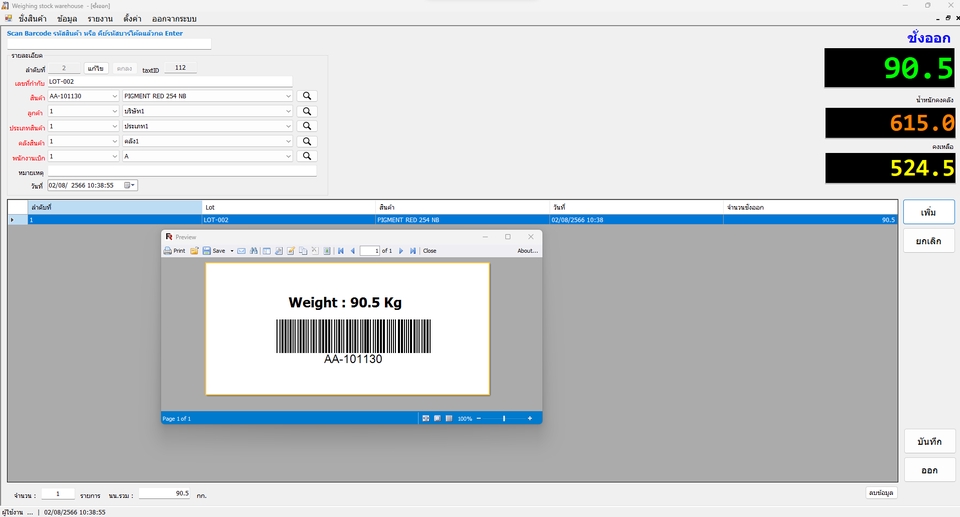Save the previewed label
This screenshot has height=517, width=960.
coord(214,251)
